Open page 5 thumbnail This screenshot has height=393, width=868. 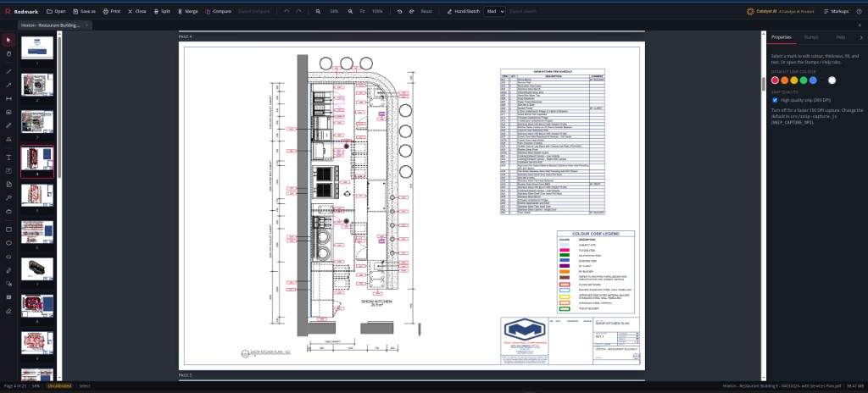tap(37, 196)
